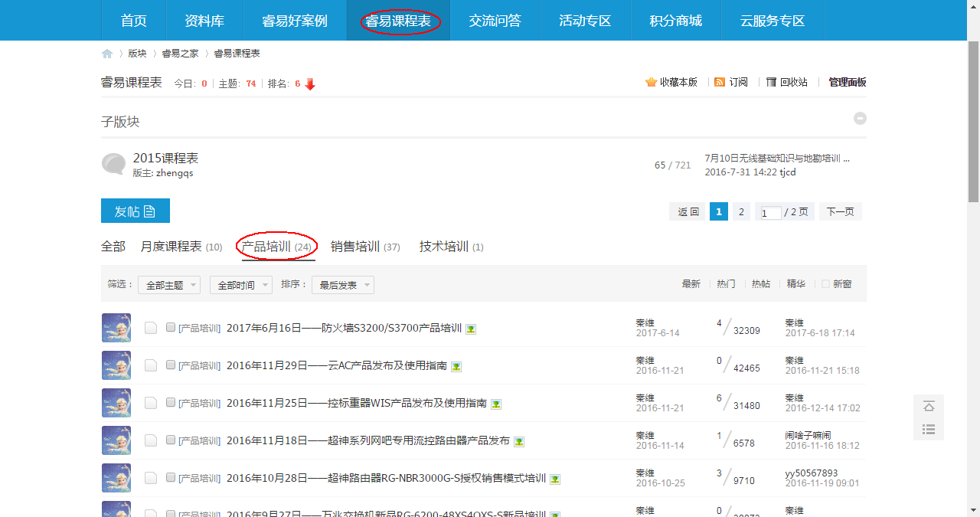Open thread page icon for 控标重器WIS row
This screenshot has width=980, height=517.
click(151, 403)
